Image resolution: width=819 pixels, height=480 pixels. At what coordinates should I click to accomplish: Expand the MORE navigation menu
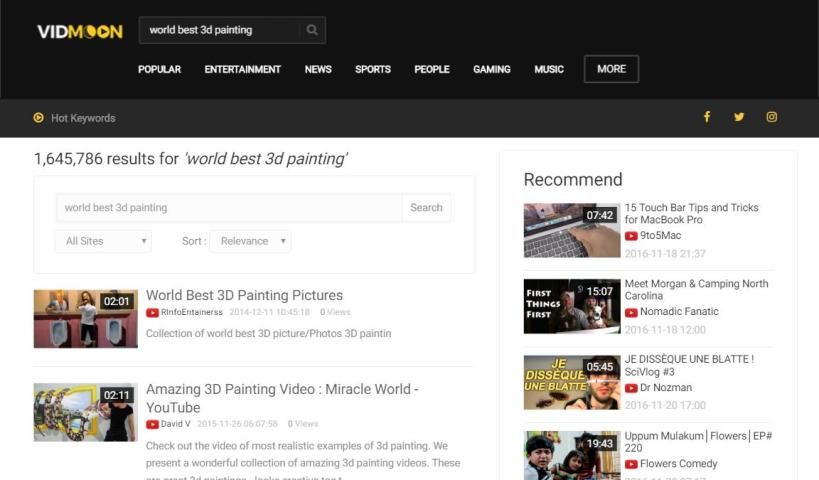(x=611, y=69)
